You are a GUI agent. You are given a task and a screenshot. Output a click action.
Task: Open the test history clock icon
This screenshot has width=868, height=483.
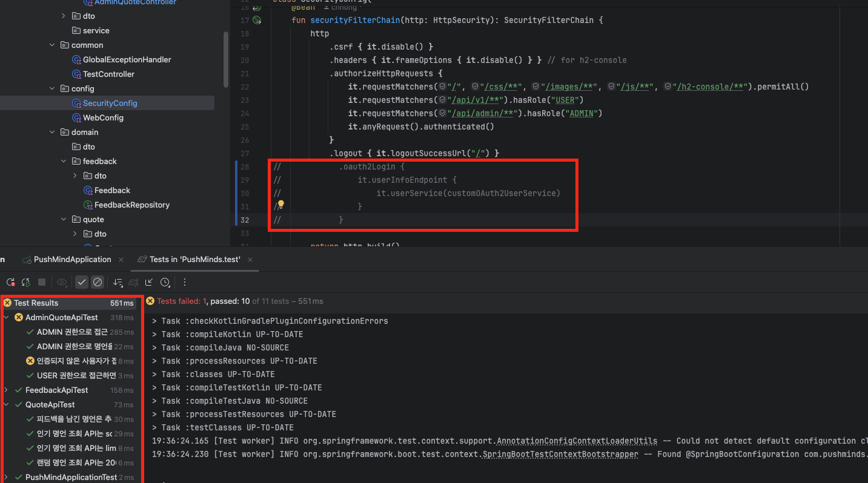[165, 282]
